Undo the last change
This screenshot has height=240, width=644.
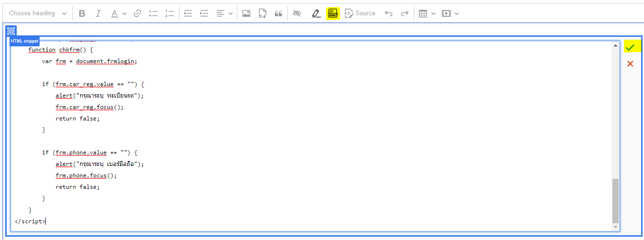(x=389, y=13)
